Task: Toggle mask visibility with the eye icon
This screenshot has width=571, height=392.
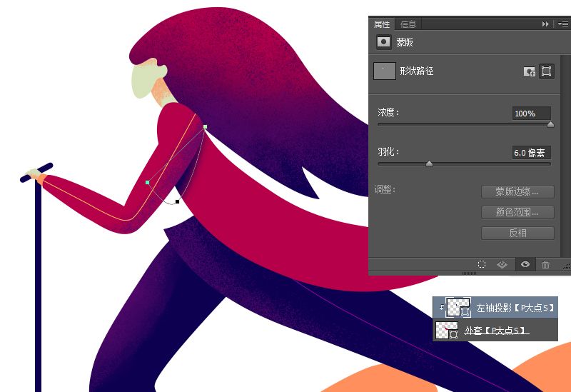Action: point(525,264)
